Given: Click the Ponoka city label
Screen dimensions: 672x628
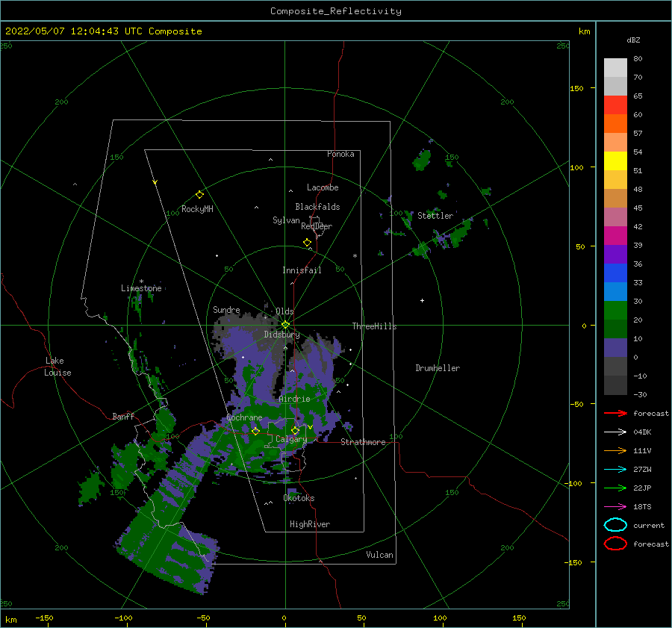Looking at the screenshot, I should [x=340, y=154].
